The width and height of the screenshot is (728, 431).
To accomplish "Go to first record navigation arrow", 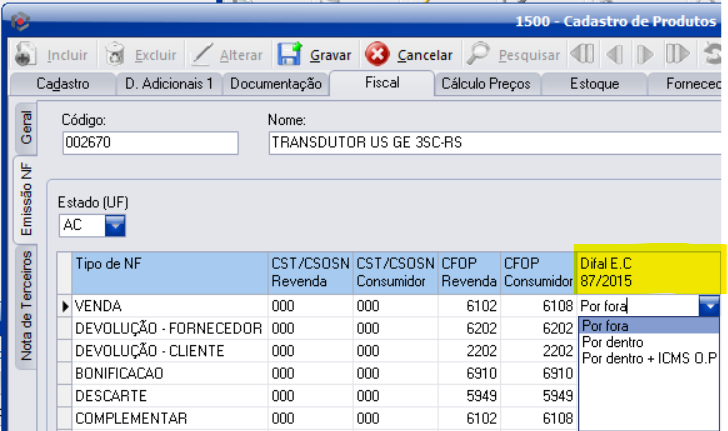I will tap(582, 55).
